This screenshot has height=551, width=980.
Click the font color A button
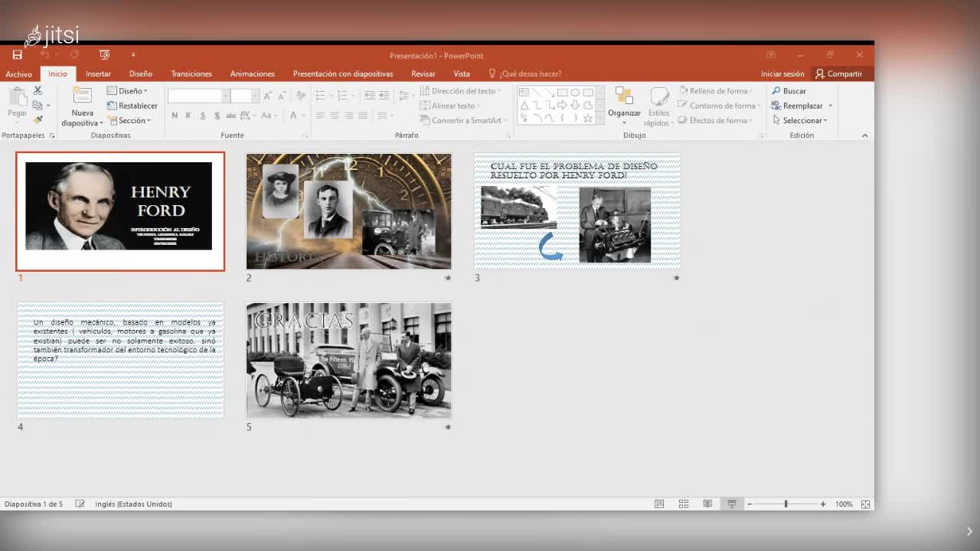point(293,116)
